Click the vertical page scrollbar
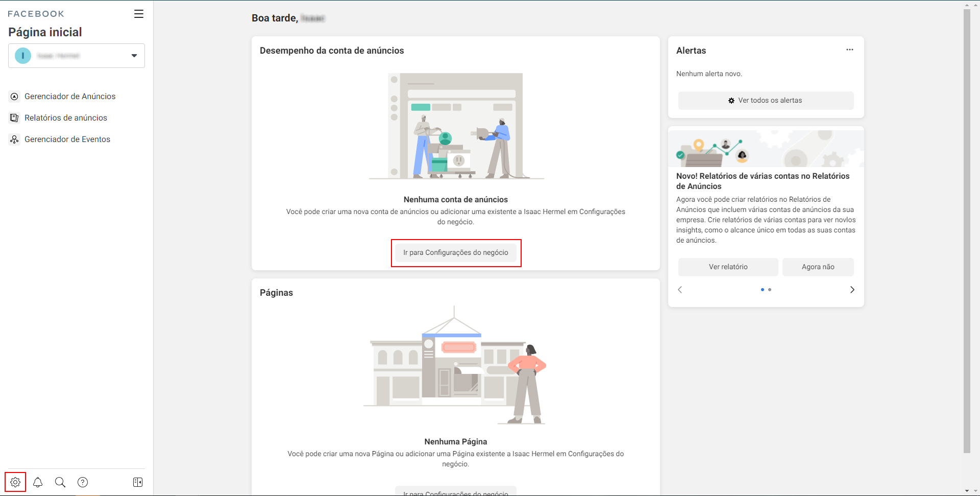 tap(967, 230)
